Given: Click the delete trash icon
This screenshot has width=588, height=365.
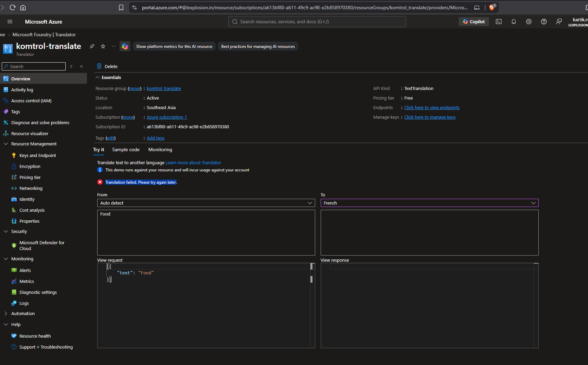Looking at the screenshot, I should tap(99, 66).
